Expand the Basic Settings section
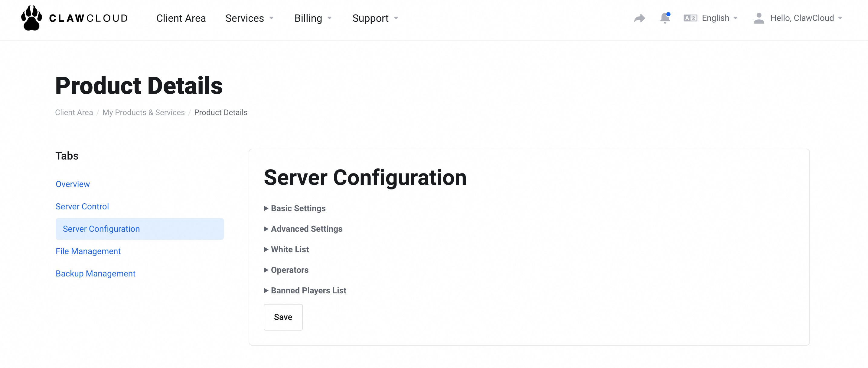The height and width of the screenshot is (368, 868). [298, 208]
